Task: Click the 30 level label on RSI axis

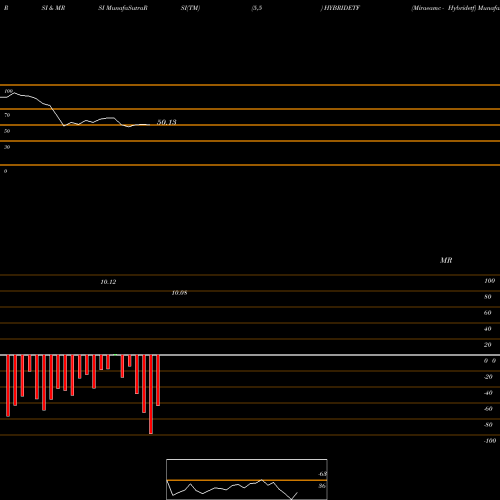Action: [x=7, y=147]
